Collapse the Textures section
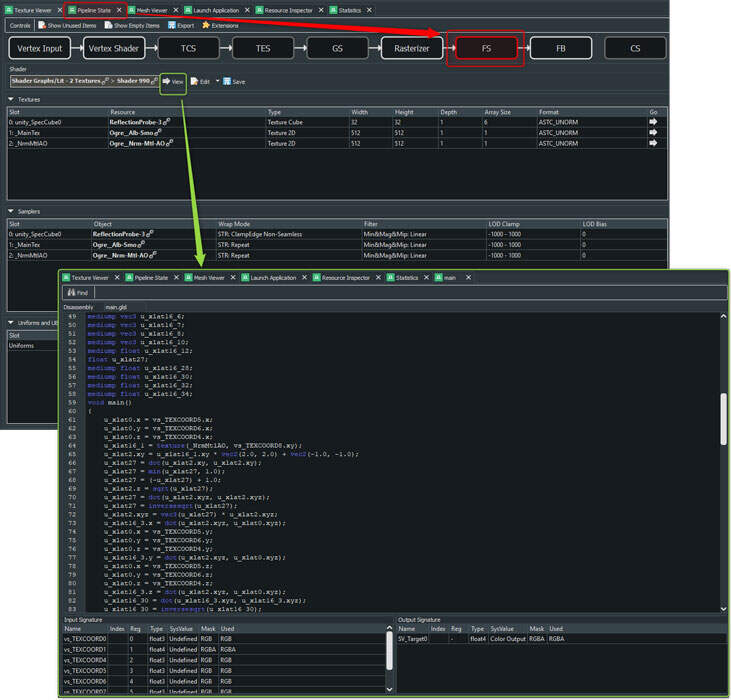The image size is (731, 700). tap(11, 99)
